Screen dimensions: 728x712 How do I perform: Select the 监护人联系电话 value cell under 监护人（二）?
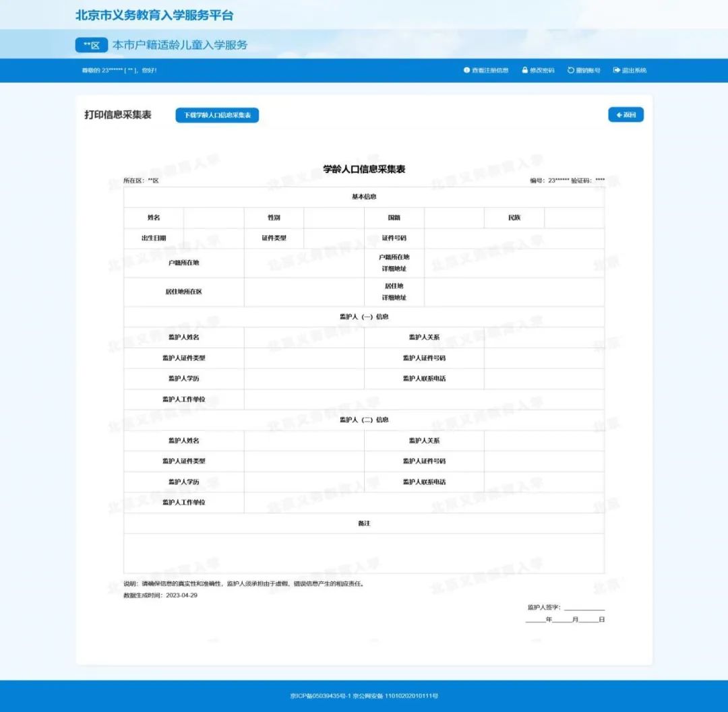pyautogui.click(x=543, y=482)
